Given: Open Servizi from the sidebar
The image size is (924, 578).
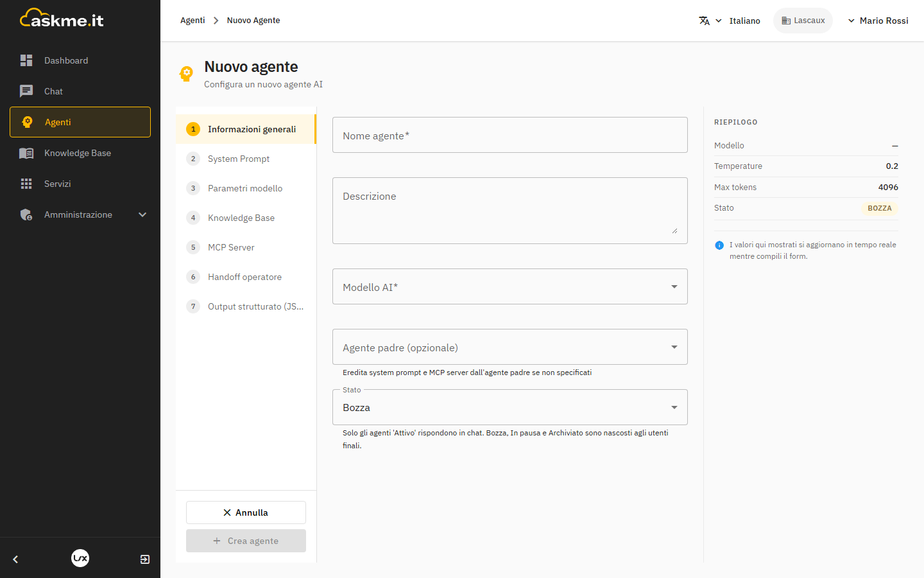Looking at the screenshot, I should [80, 184].
